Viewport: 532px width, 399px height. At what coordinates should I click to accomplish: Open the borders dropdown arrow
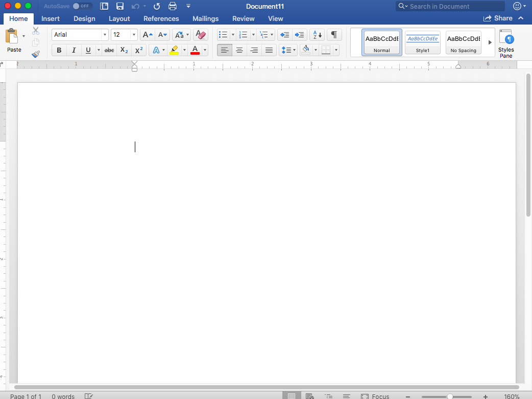tap(336, 50)
